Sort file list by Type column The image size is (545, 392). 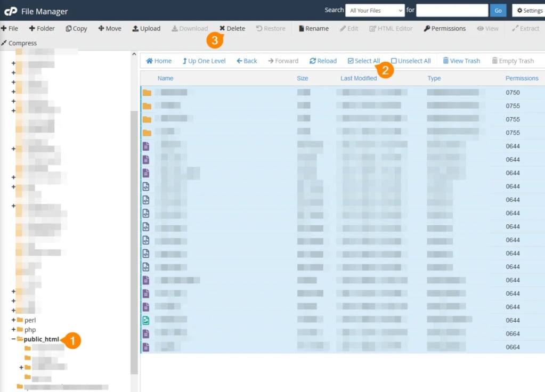click(434, 78)
